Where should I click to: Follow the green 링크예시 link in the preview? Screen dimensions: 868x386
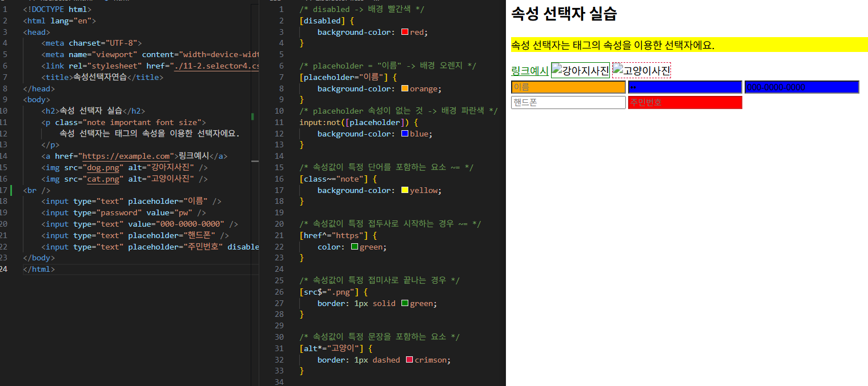click(x=530, y=71)
